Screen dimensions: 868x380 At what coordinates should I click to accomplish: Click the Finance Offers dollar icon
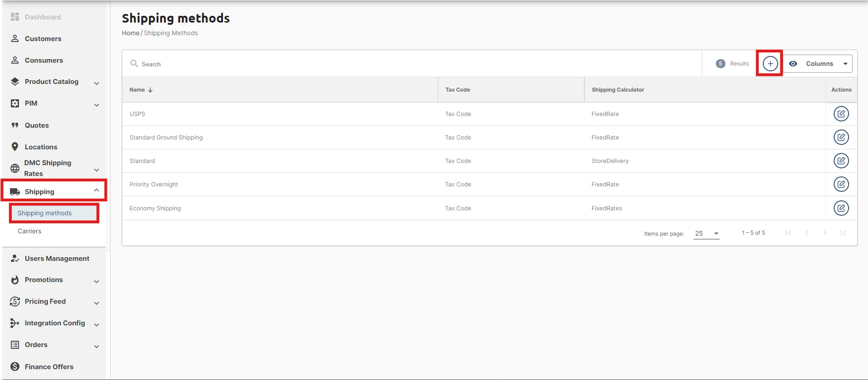tap(15, 366)
